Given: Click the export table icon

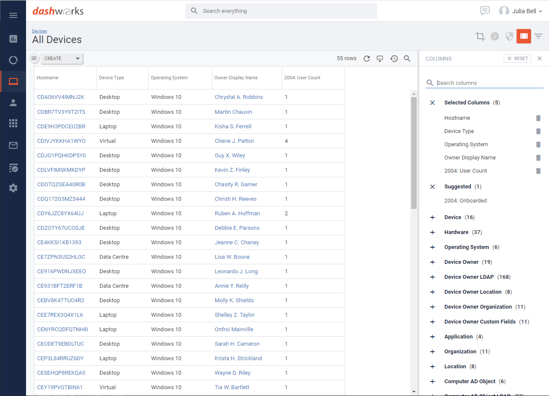Looking at the screenshot, I should coord(380,58).
